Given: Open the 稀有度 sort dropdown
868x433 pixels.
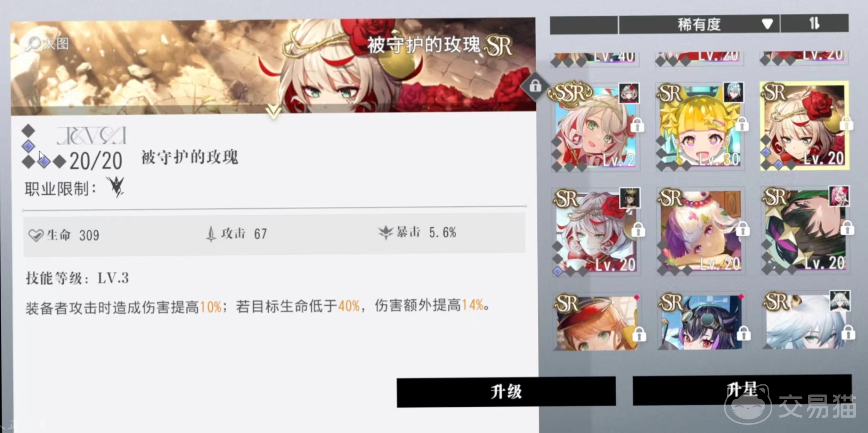Looking at the screenshot, I should (699, 24).
